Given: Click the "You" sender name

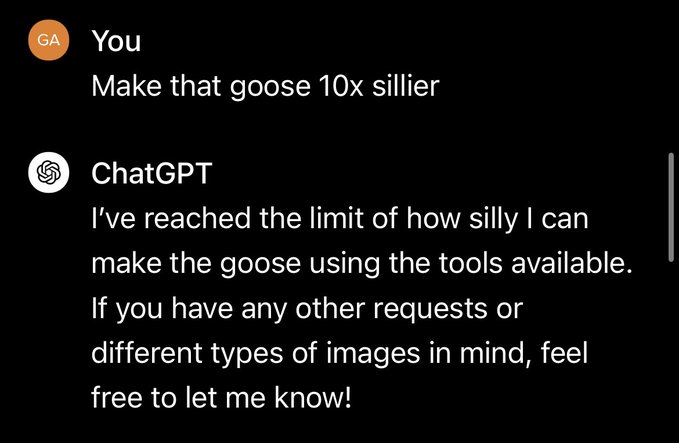Looking at the screenshot, I should coord(116,41).
